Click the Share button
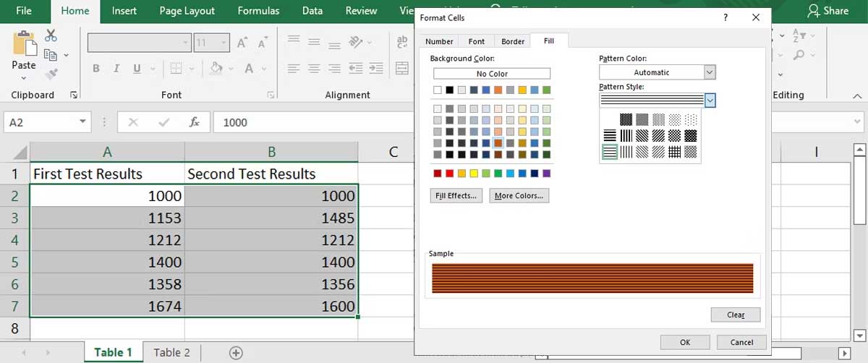Viewport: 868px width, 363px height. pos(827,11)
